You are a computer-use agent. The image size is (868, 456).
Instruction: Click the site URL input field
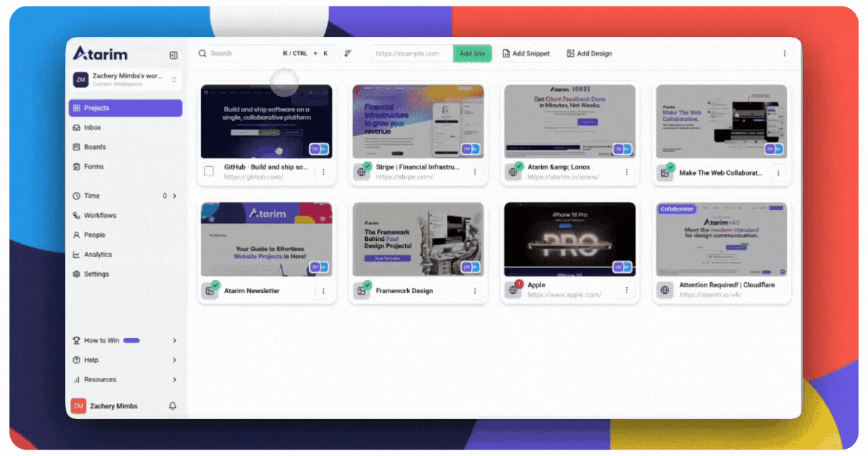pos(412,54)
